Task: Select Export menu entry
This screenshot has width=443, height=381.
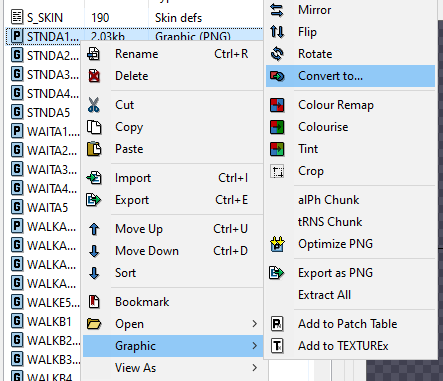Action: coord(172,200)
